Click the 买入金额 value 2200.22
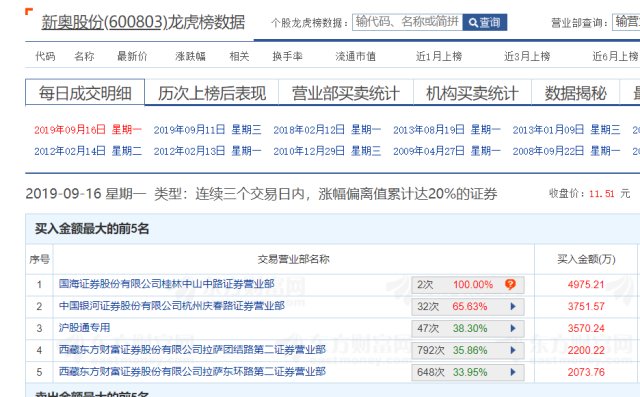This screenshot has height=397, width=640. [x=586, y=350]
